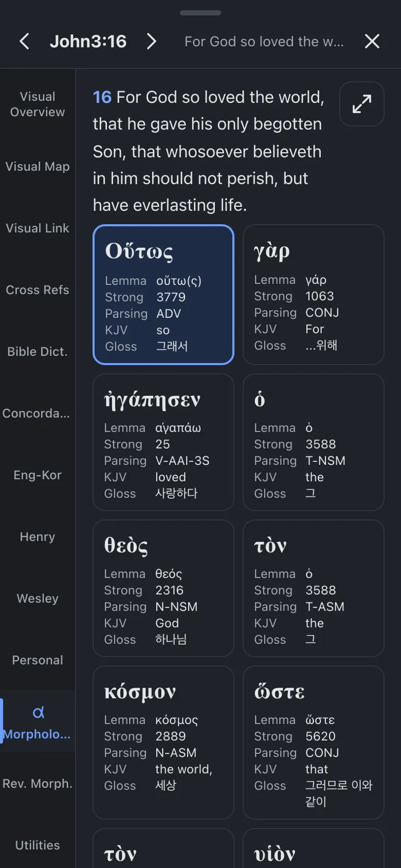Grab the drag handle at top of sheet

[x=200, y=13]
